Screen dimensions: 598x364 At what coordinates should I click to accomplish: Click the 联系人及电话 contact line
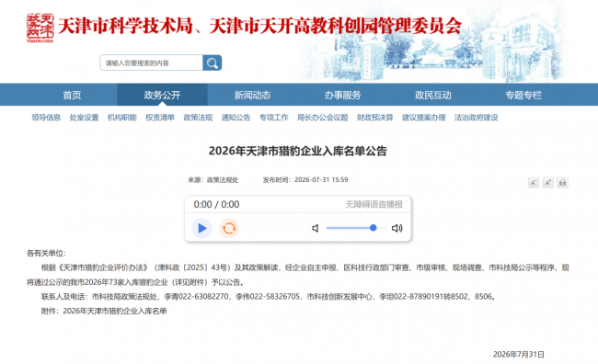click(x=269, y=297)
